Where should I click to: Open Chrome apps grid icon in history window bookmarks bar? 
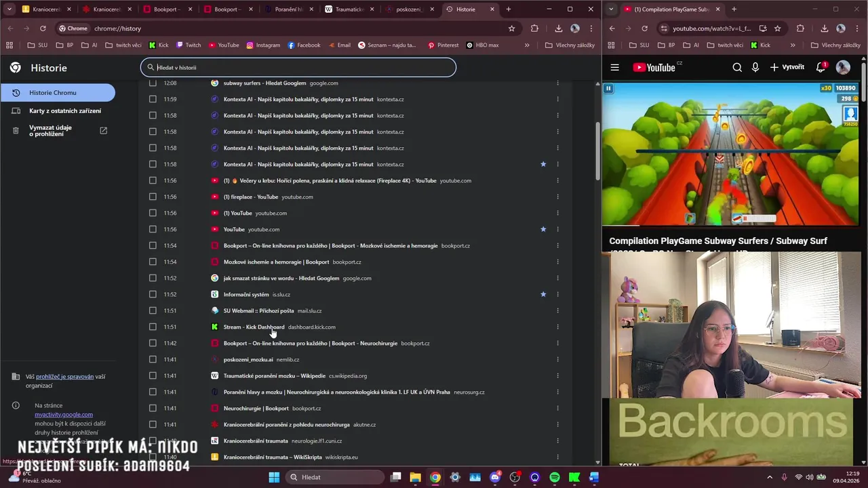pos(9,45)
